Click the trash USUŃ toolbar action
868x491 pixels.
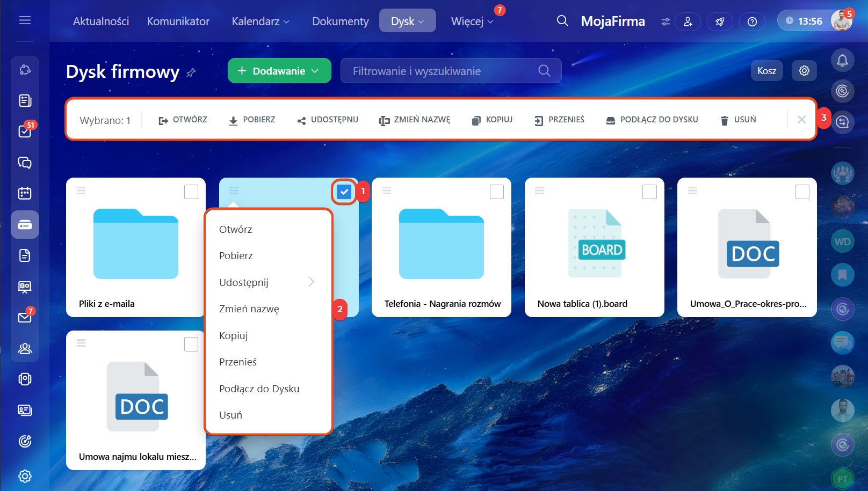click(x=738, y=120)
